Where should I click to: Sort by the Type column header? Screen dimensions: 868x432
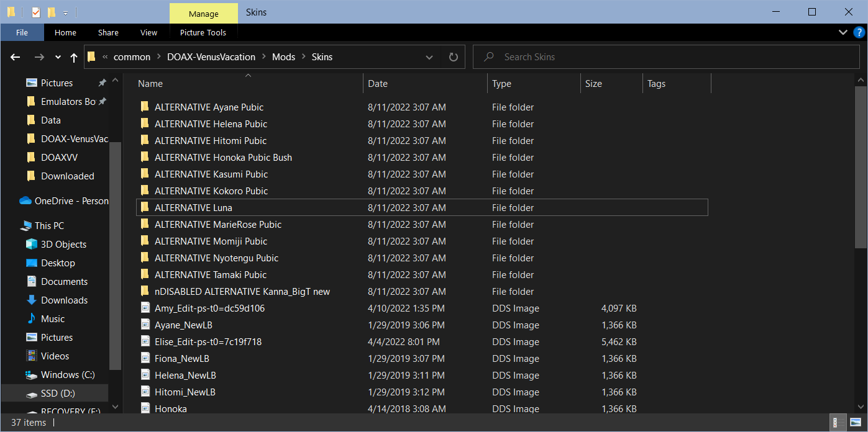tap(534, 84)
